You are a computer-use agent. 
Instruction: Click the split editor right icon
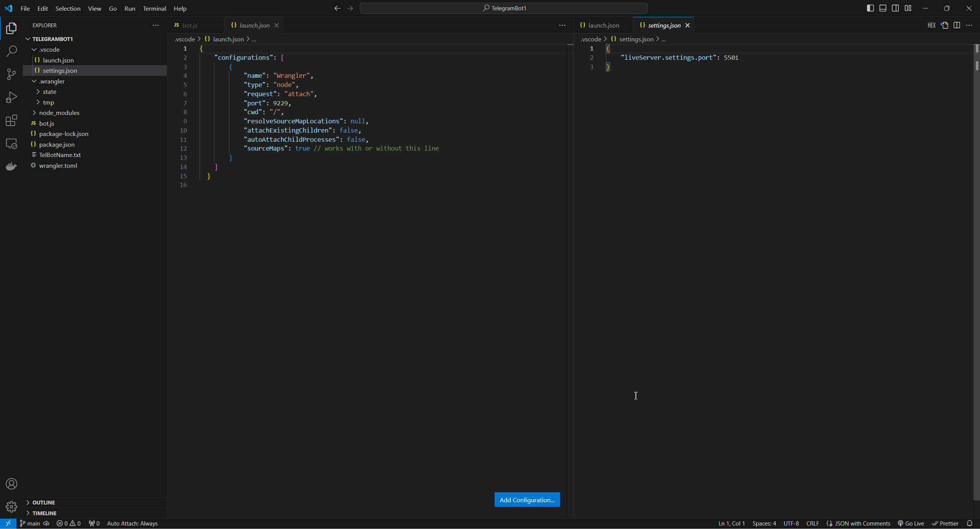click(957, 25)
